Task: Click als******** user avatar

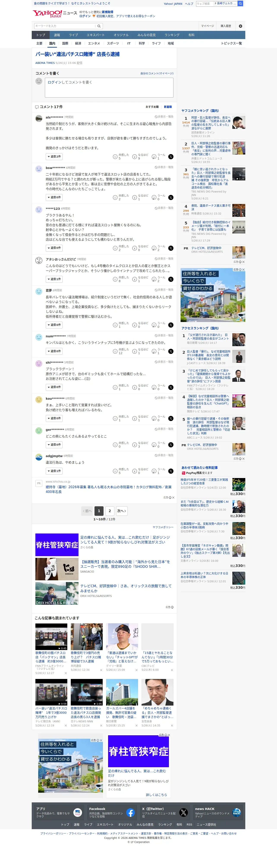Action: click(39, 118)
